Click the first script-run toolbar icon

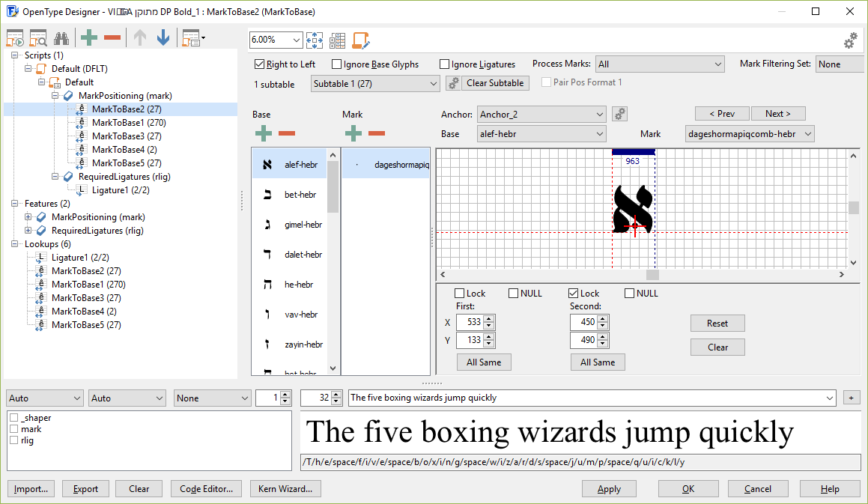click(x=15, y=38)
